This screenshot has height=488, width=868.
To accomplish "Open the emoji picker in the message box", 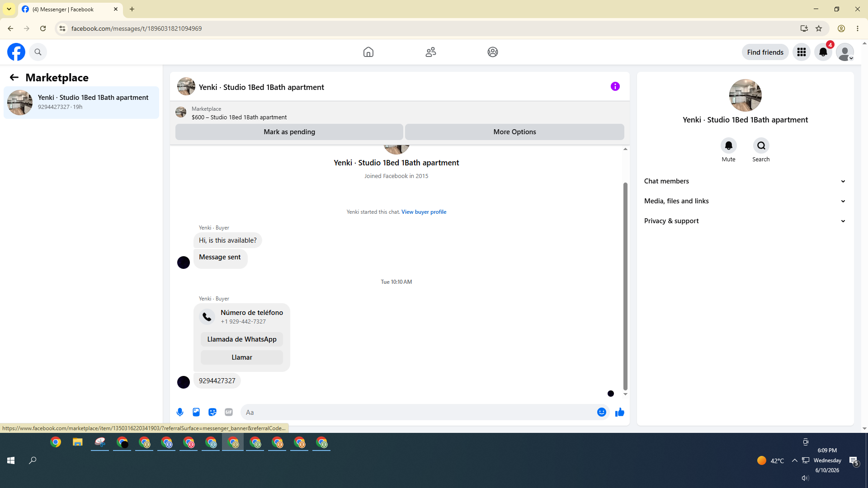I will point(602,412).
